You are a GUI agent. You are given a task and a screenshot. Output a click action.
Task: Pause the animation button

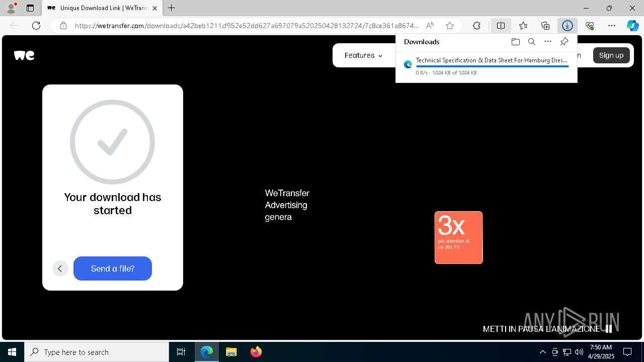pyautogui.click(x=609, y=329)
